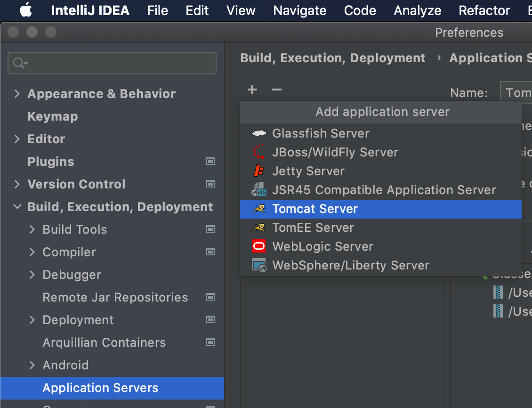Choose WebSphere/Liberty Server option
532x408 pixels.
(x=381, y=265)
